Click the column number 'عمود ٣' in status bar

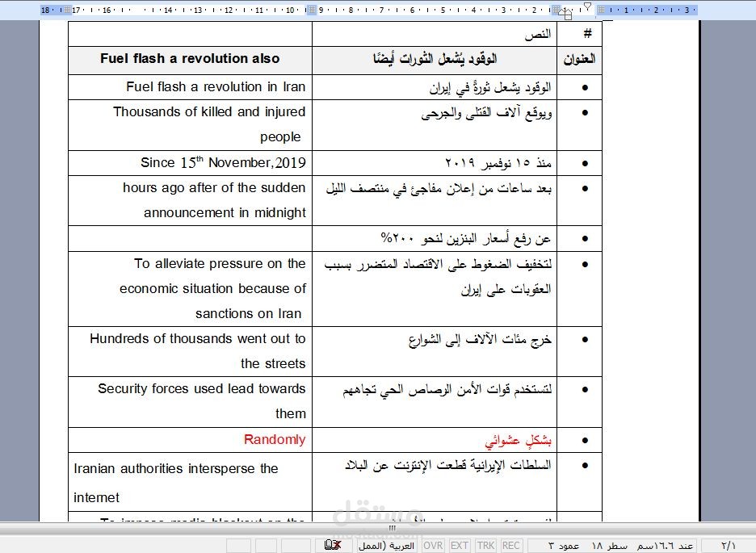coord(564,545)
